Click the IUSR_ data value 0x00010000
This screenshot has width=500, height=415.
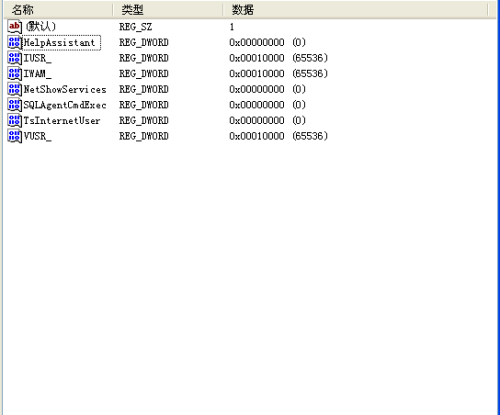pyautogui.click(x=257, y=58)
